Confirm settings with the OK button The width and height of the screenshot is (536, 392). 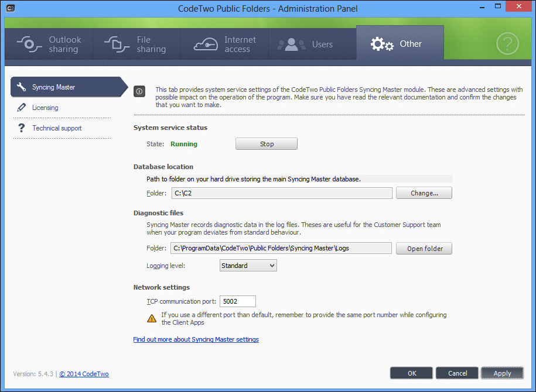point(412,373)
